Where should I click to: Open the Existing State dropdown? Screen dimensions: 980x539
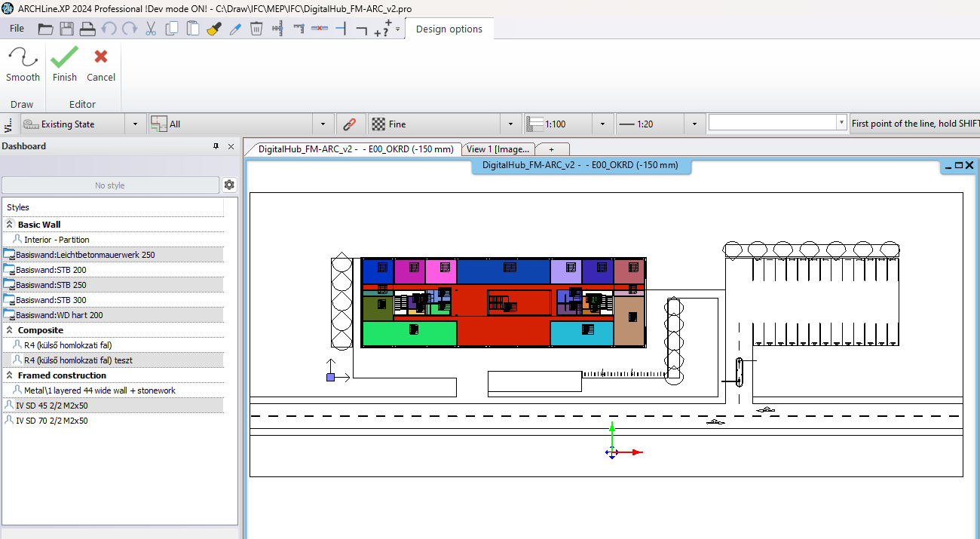tap(136, 123)
